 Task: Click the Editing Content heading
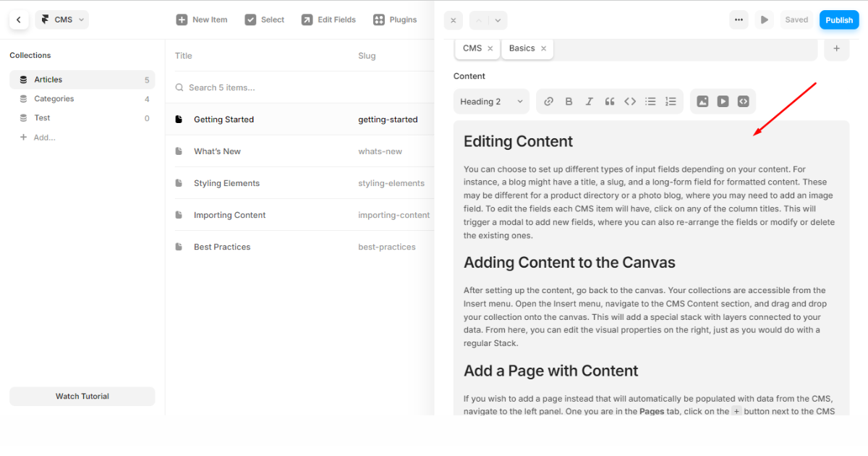518,141
